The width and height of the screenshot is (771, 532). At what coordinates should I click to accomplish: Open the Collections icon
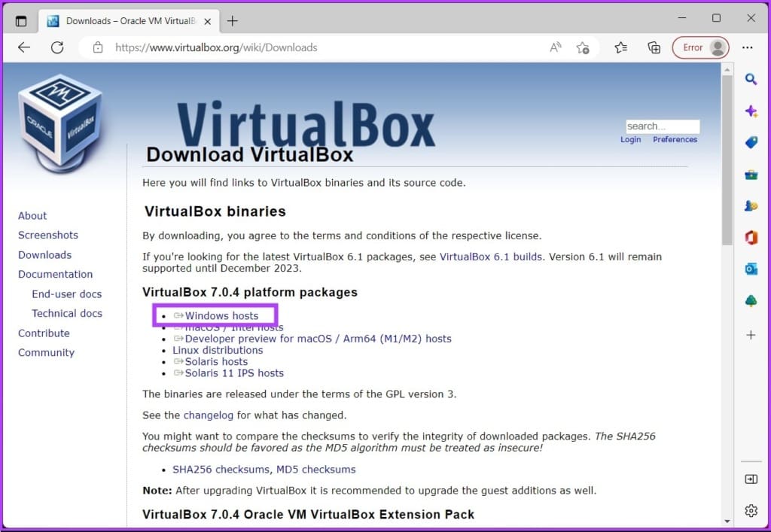654,47
